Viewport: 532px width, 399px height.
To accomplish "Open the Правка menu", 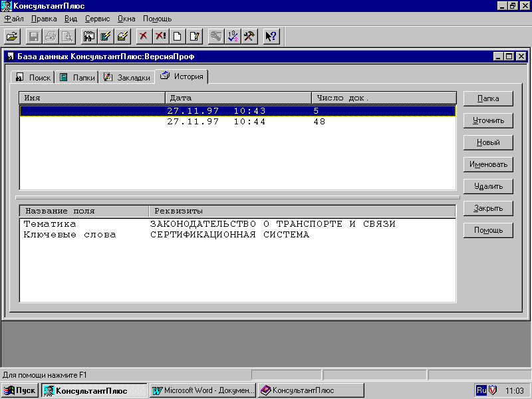I will click(44, 19).
